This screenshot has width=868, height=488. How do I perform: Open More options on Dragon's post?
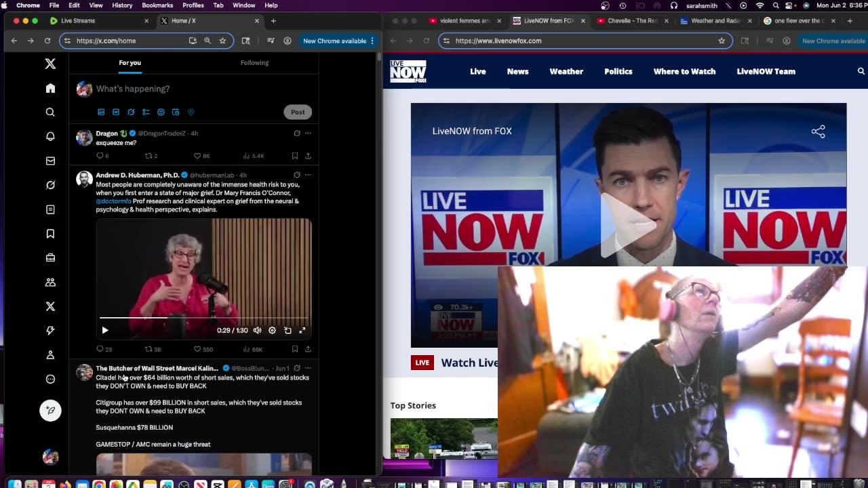tap(308, 134)
